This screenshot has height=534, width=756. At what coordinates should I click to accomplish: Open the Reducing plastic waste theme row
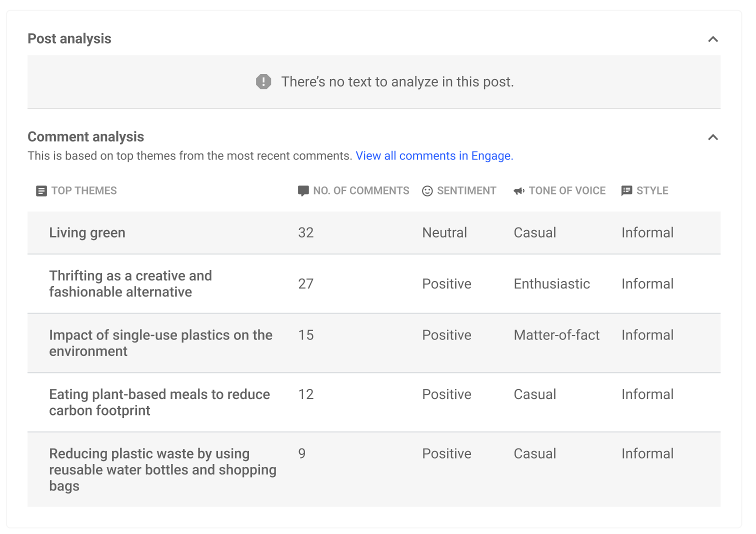pos(374,469)
